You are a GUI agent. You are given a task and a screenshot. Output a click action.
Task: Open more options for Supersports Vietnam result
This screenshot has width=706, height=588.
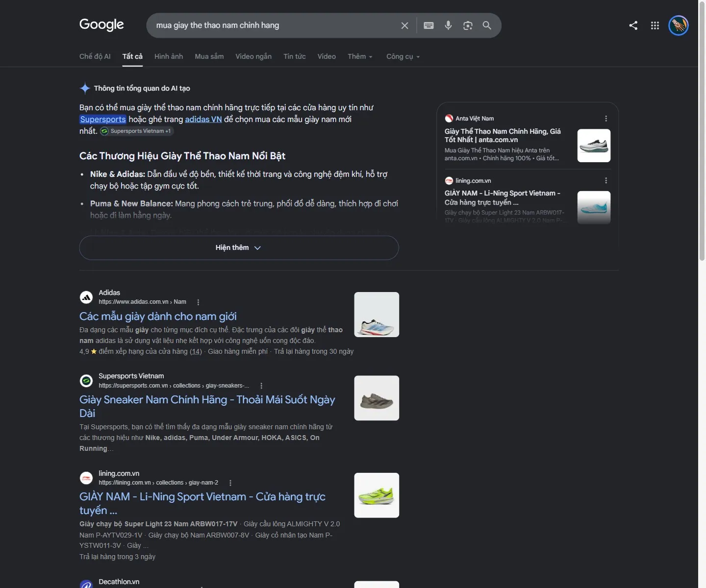pos(261,386)
